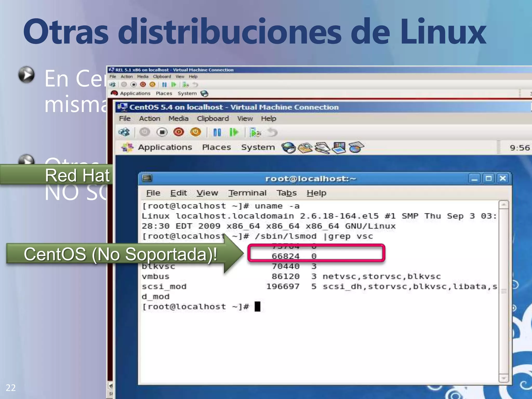Viewport: 532px width, 399px height.
Task: Minimize the root@localhost terminal window
Action: 475,179
